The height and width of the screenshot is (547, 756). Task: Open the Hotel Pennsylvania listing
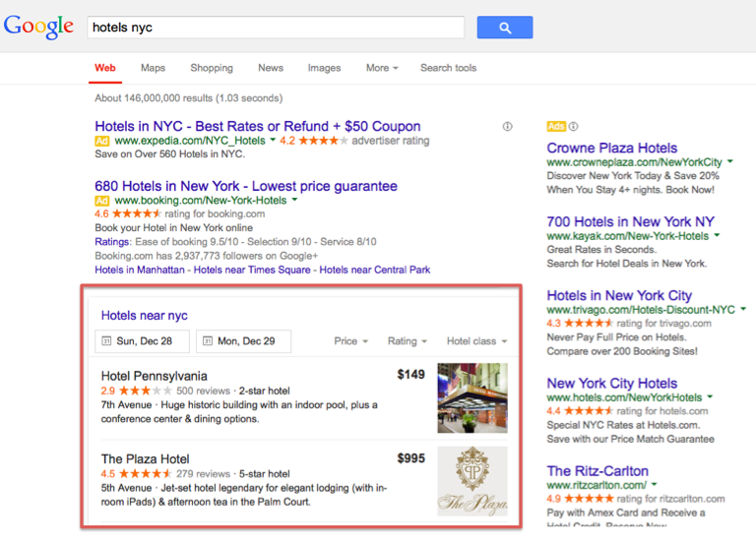tap(154, 376)
